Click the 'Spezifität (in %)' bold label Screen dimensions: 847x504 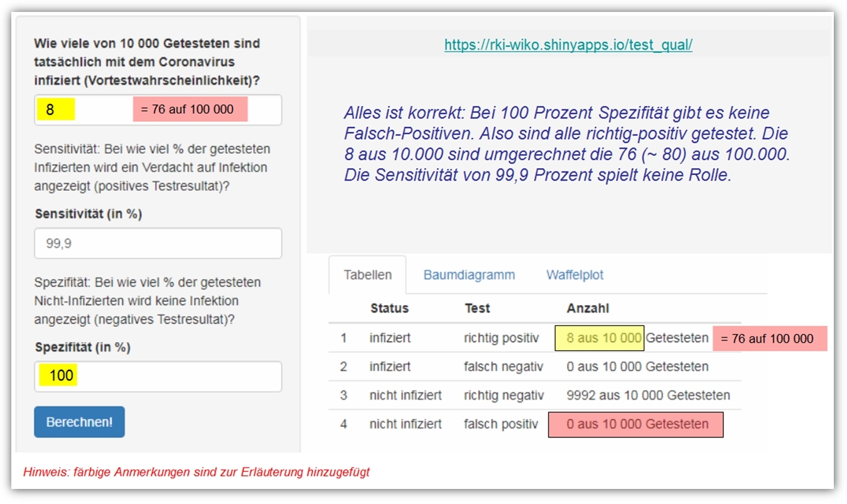click(x=82, y=347)
